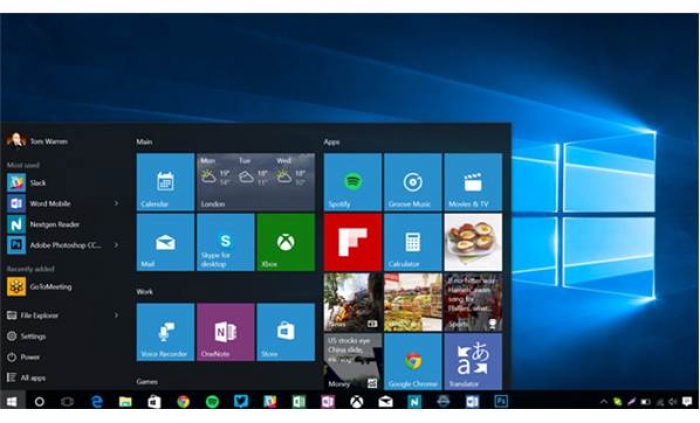Open Action Center notifications icon

(687, 402)
